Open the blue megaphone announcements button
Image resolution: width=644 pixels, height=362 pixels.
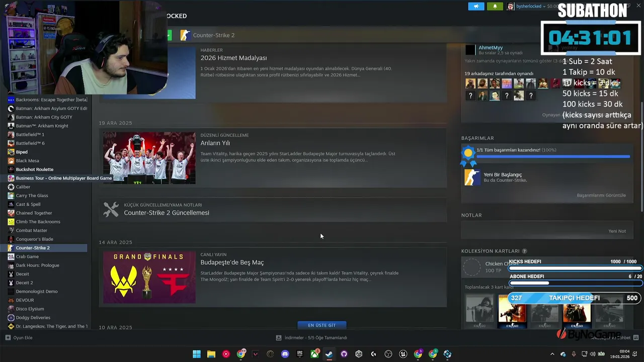(x=476, y=7)
